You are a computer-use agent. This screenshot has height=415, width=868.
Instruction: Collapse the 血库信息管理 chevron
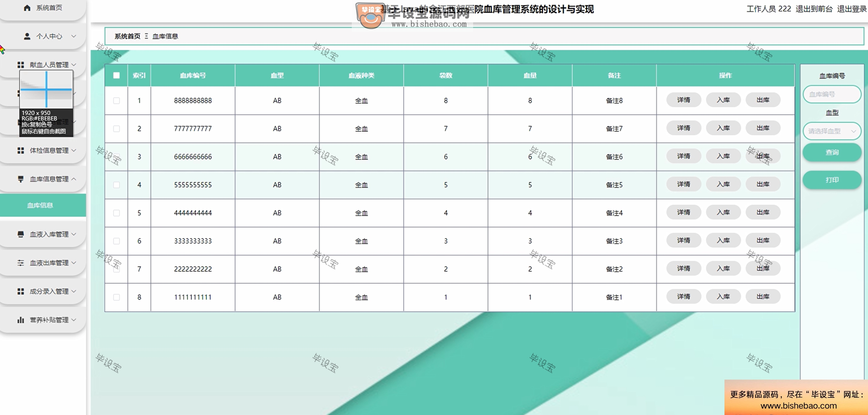click(74, 179)
